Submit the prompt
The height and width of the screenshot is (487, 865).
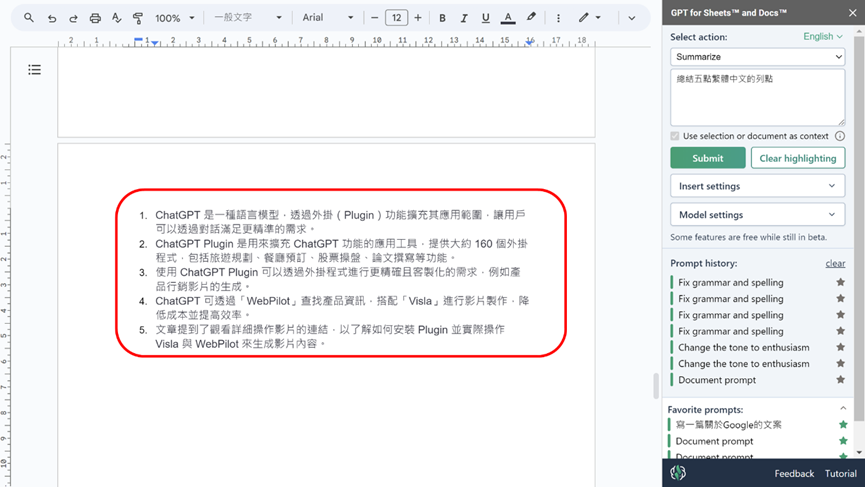coord(708,158)
